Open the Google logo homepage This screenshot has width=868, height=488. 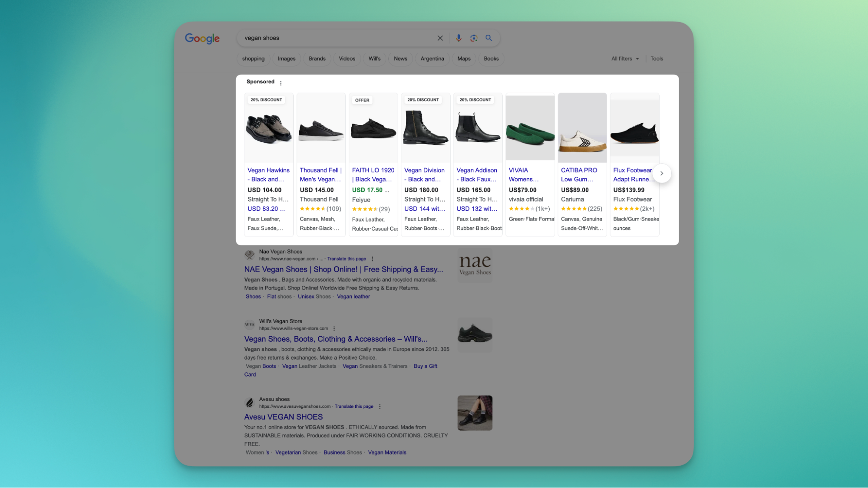click(x=202, y=39)
